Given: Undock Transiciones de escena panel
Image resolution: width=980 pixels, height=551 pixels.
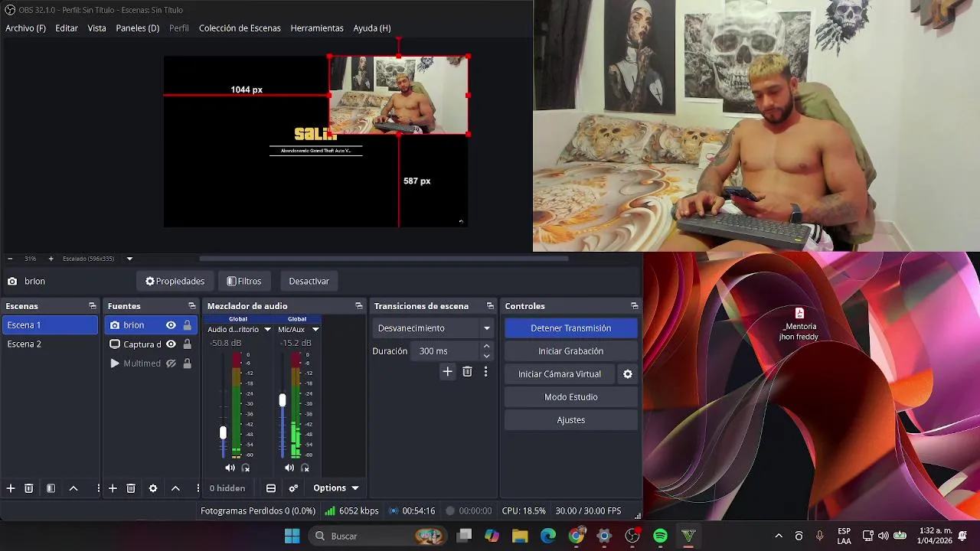Looking at the screenshot, I should click(490, 306).
